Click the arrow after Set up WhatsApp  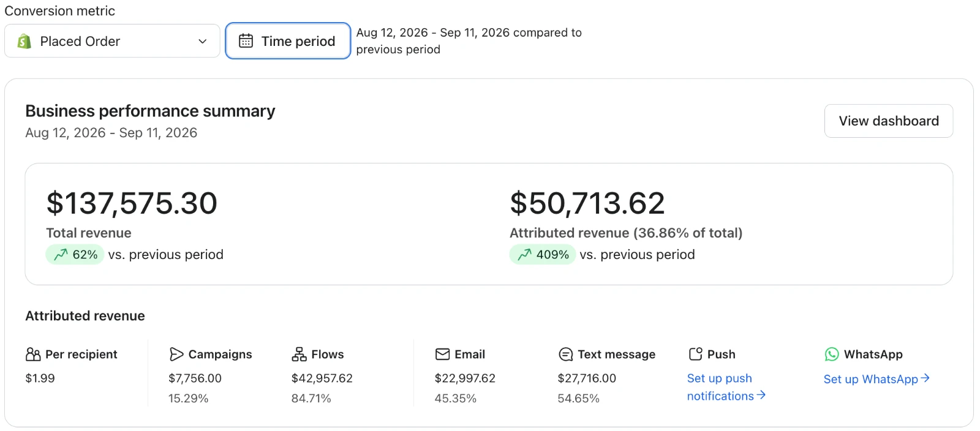(x=925, y=378)
